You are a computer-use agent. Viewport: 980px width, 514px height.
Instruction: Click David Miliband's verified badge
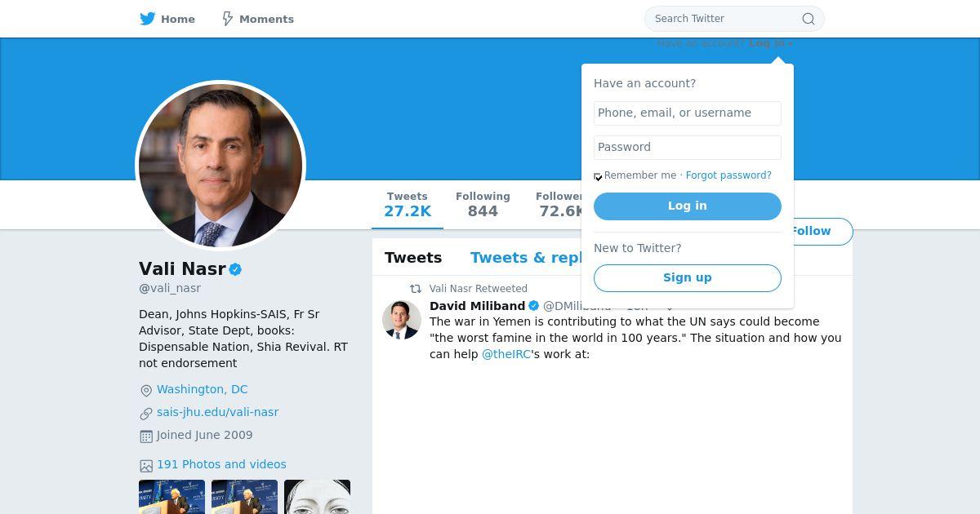pyautogui.click(x=534, y=306)
